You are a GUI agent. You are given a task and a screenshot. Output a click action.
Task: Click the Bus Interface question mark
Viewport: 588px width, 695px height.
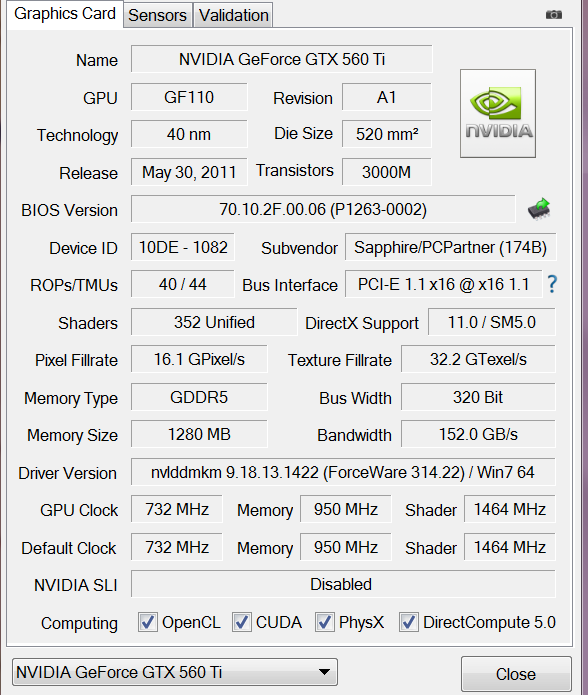(552, 284)
